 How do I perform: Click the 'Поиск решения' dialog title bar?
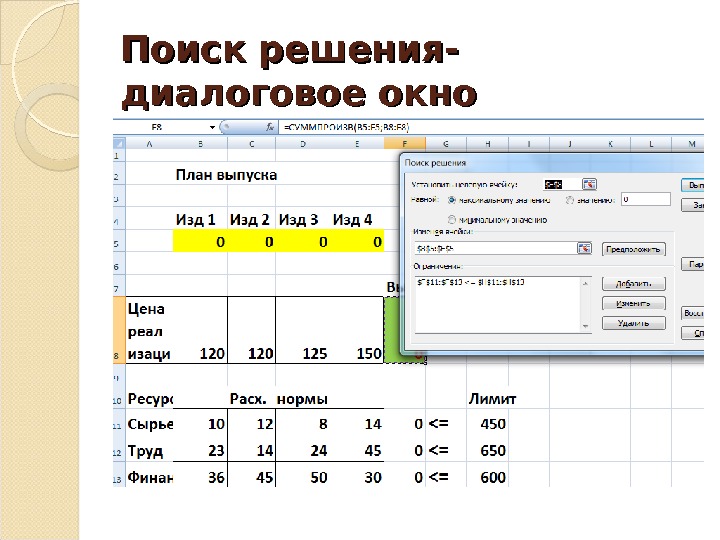553,163
